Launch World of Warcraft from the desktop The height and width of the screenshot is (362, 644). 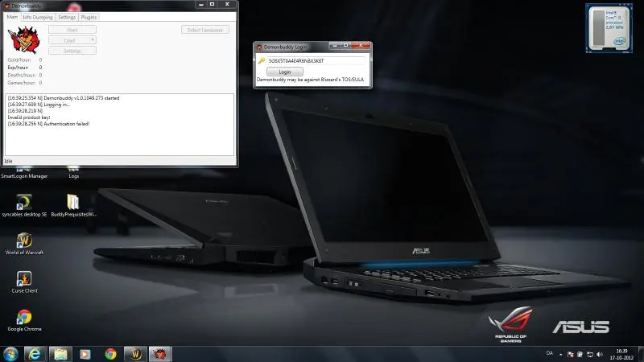pos(24,244)
